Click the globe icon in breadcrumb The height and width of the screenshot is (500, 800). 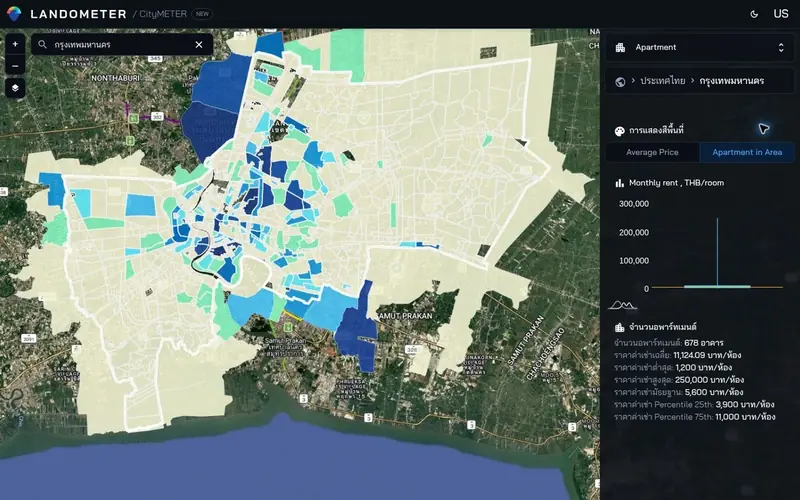click(x=620, y=82)
